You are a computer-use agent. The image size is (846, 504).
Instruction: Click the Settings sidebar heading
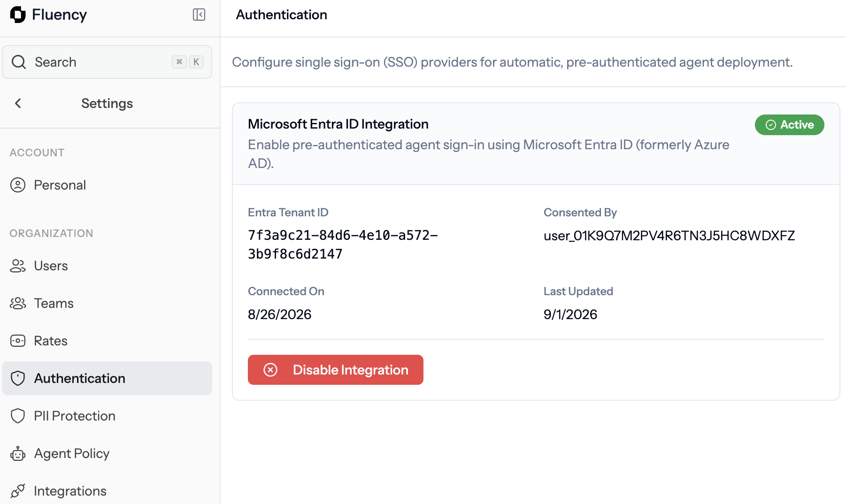107,103
